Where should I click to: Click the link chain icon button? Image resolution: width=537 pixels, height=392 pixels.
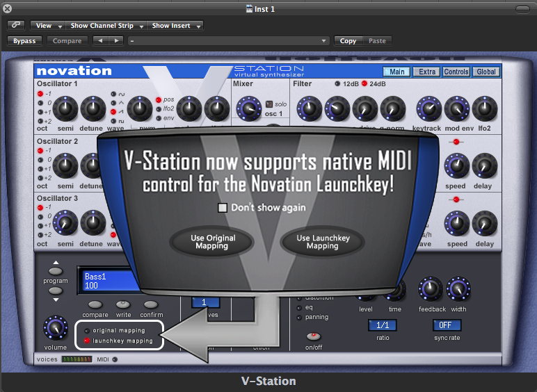coord(16,25)
